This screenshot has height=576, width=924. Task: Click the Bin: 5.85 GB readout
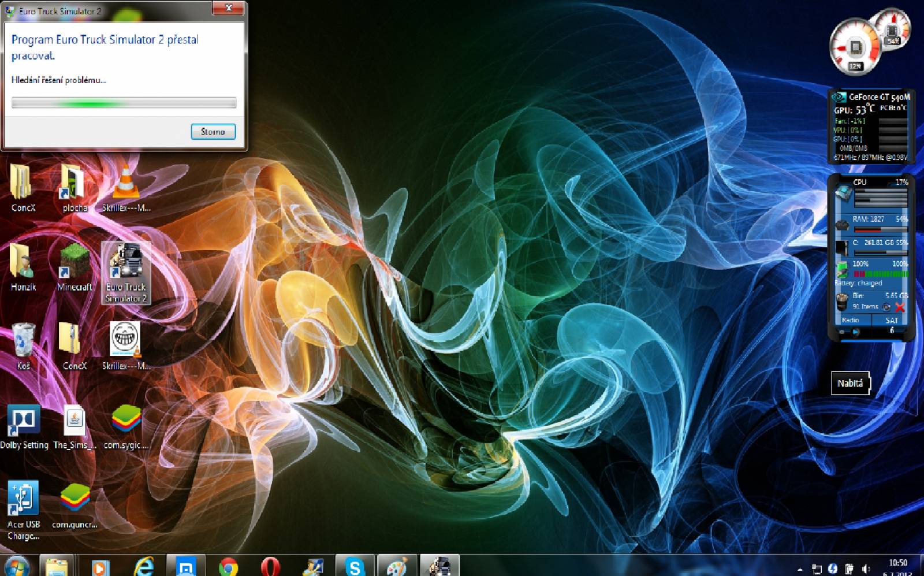(x=880, y=295)
